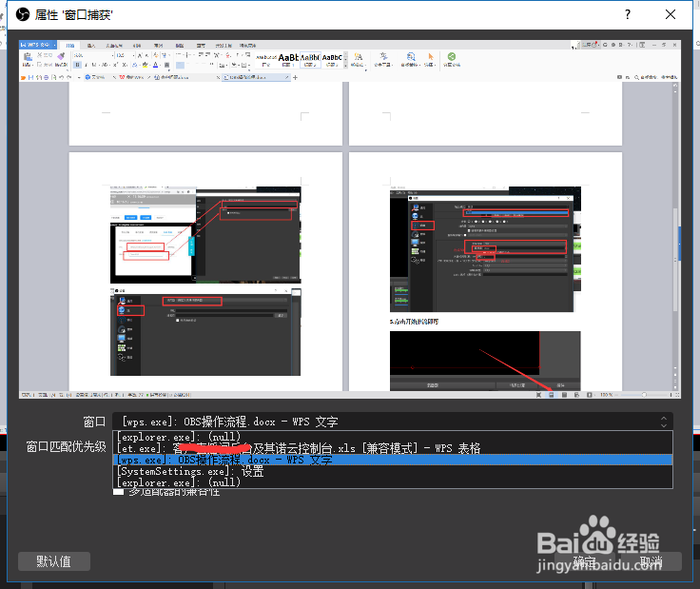The height and width of the screenshot is (589, 700).
Task: Select the [et.exe] xls WPS 表格 entry
Action: pos(393,448)
